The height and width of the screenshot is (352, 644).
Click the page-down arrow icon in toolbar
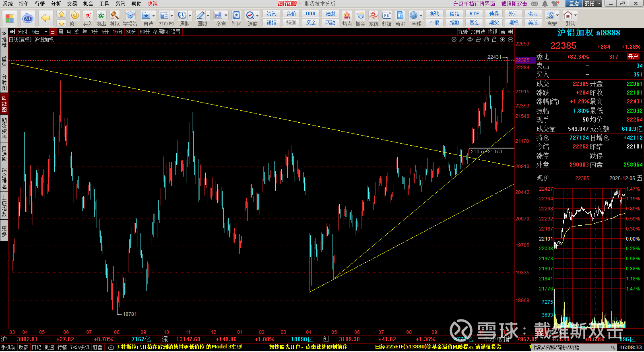[62, 23]
